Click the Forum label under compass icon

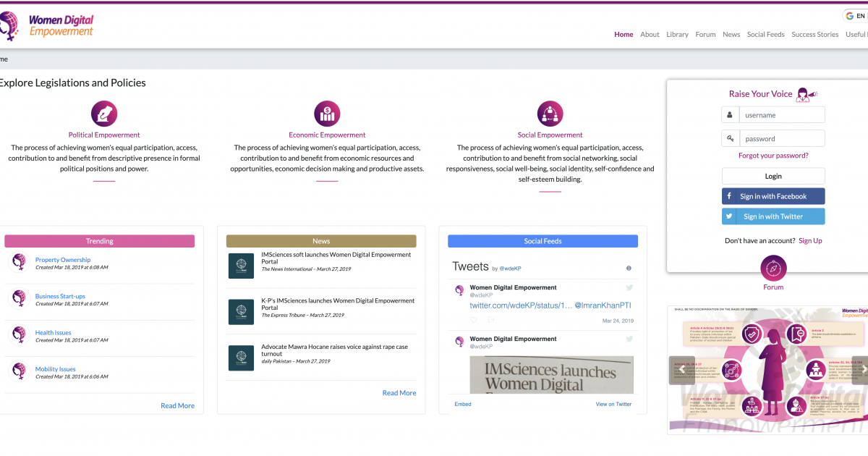pos(773,287)
